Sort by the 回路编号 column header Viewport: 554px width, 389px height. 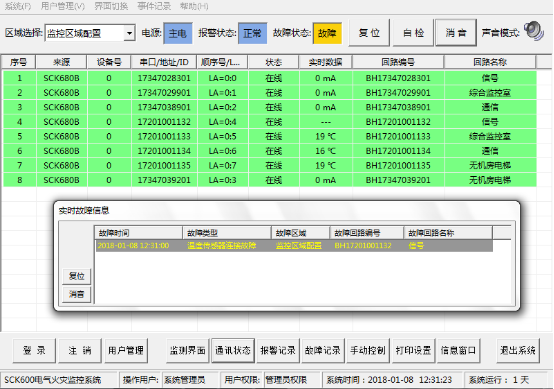pos(398,62)
